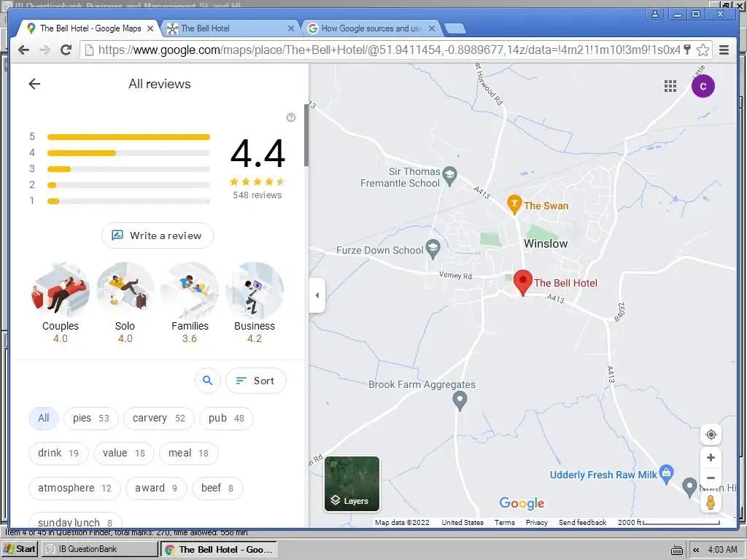
Task: Click the 4-star rating bar
Action: click(128, 153)
